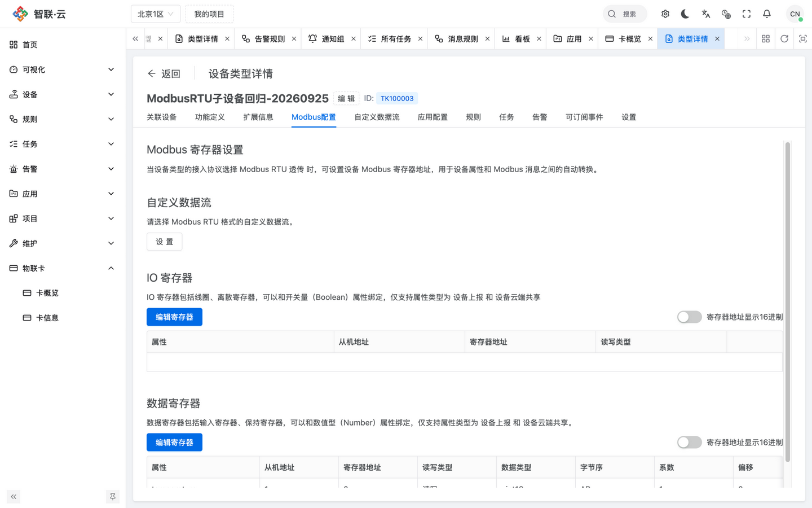Collapse the 物联卡 sidebar menu
This screenshot has height=508, width=812.
tap(62, 268)
